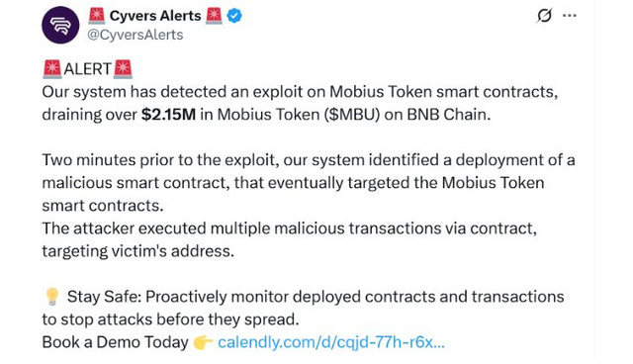The width and height of the screenshot is (633, 364).
Task: Click the pointing hand emoji before the calendly link
Action: click(x=203, y=342)
